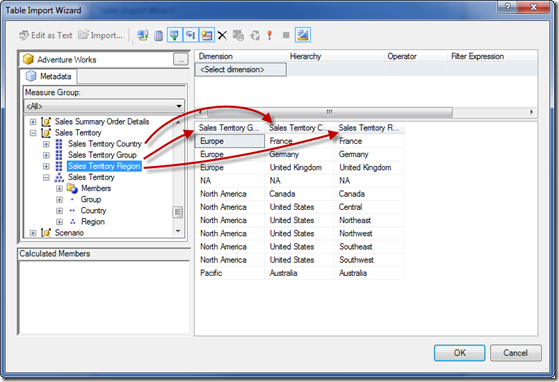
Task: Click the Country level two-dot icon
Action: (72, 211)
